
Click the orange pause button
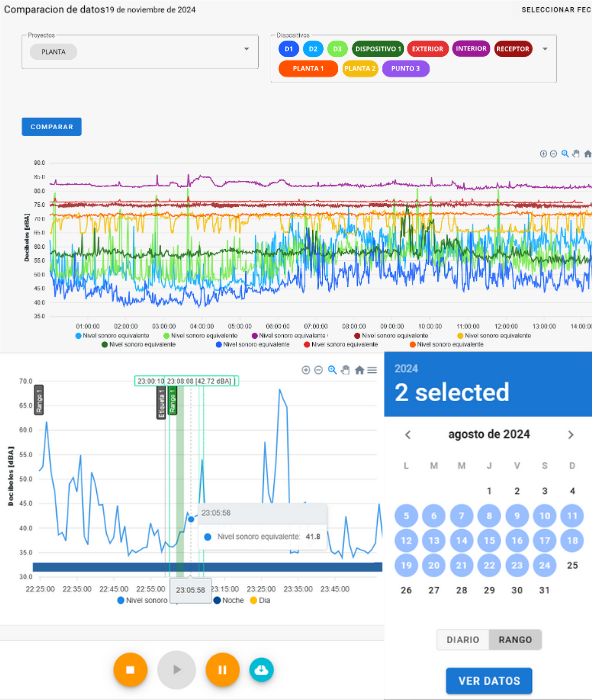point(222,670)
